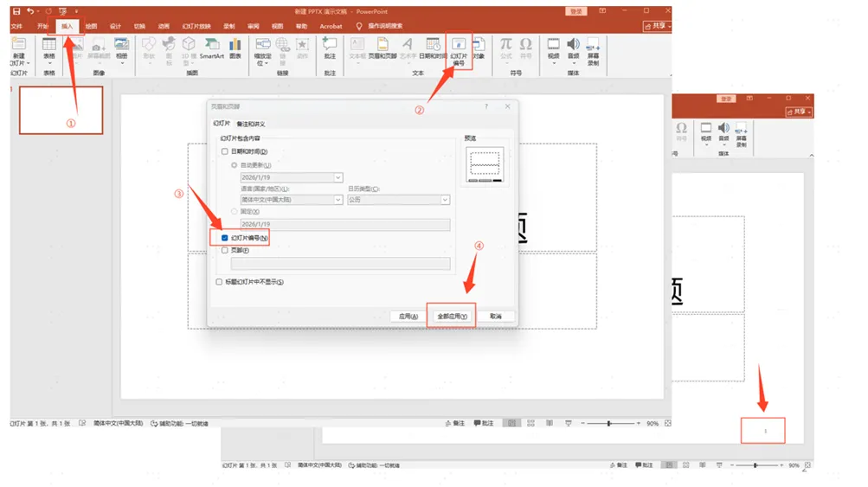868x487 pixels.
Task: Adjust the zoom slider in the background window status bar
Action: (x=755, y=465)
